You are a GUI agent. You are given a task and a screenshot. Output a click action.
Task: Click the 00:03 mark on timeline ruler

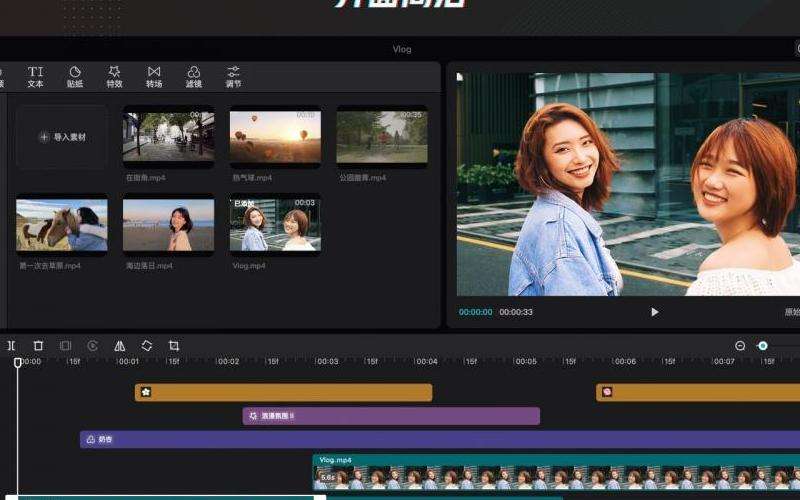[x=327, y=361]
